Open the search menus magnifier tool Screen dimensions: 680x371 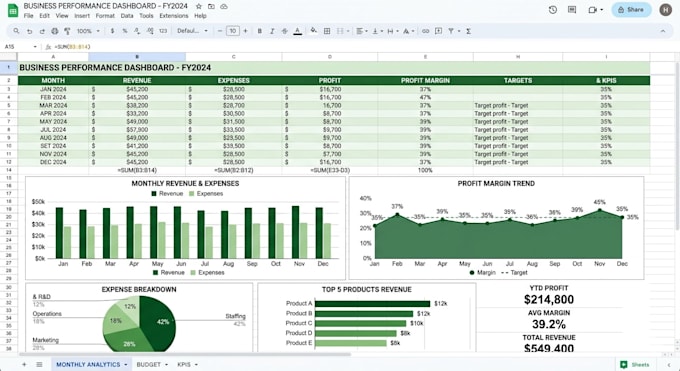coord(16,31)
